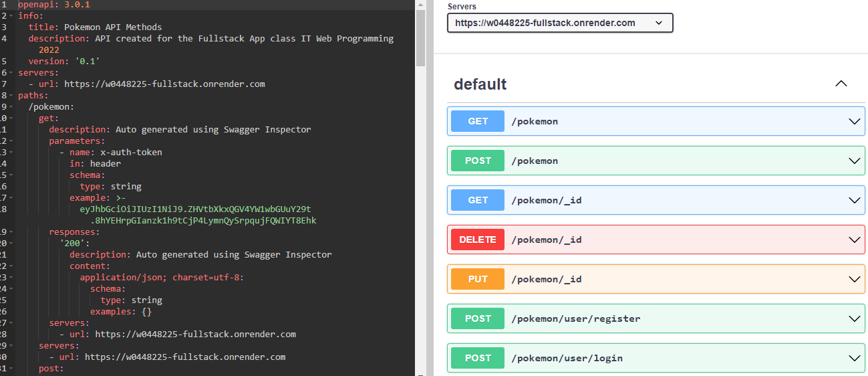868x376 pixels.
Task: Expand POST /pokemon/user/login chevron
Action: click(854, 359)
